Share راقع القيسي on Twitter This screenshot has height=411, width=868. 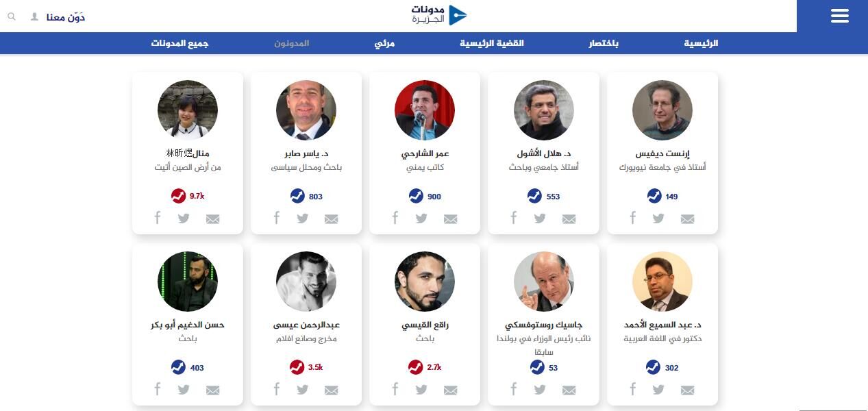421,390
